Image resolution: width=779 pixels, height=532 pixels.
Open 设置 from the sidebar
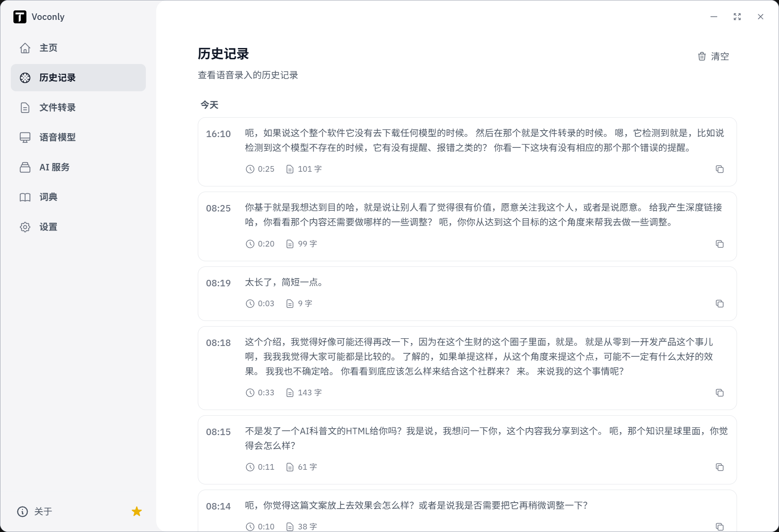(x=78, y=227)
